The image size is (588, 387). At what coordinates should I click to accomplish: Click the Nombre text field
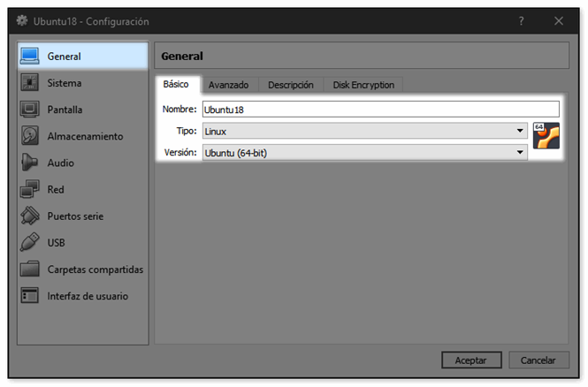tap(381, 110)
